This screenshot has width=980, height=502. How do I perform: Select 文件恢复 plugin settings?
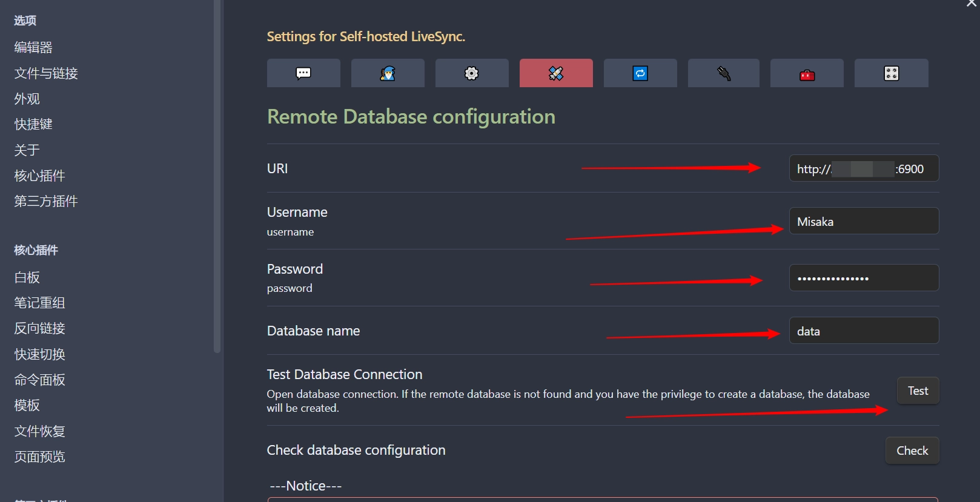point(39,431)
